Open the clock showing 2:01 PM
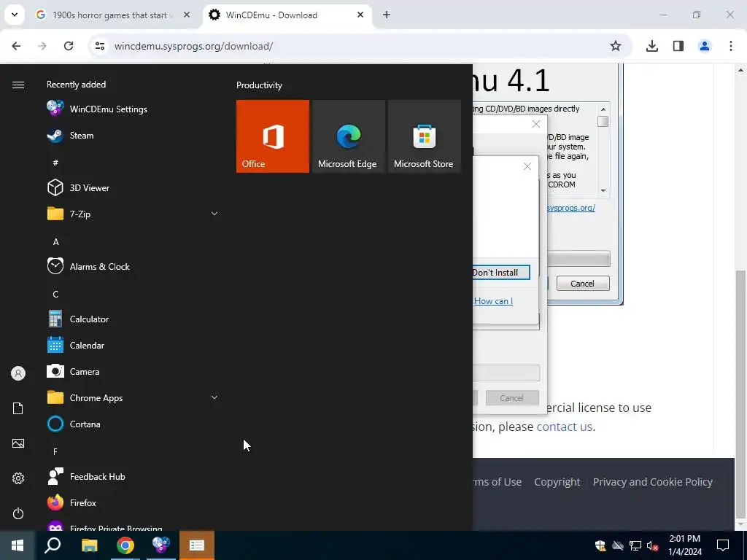 tap(684, 545)
